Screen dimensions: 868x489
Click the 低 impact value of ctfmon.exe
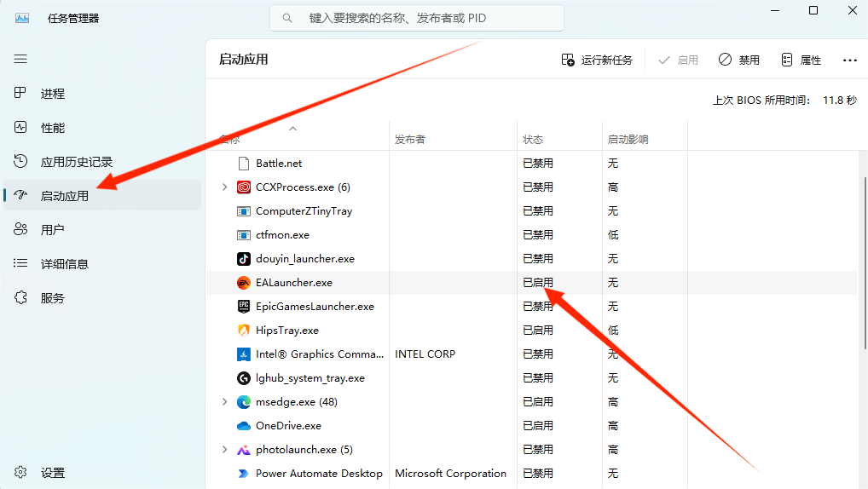(613, 234)
